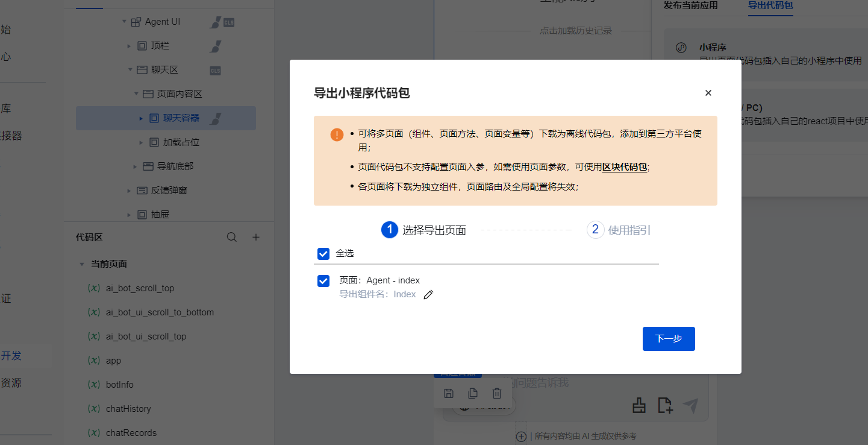The width and height of the screenshot is (868, 445).
Task: Click the popup icon next to 反馈弹窗
Action: 142,191
